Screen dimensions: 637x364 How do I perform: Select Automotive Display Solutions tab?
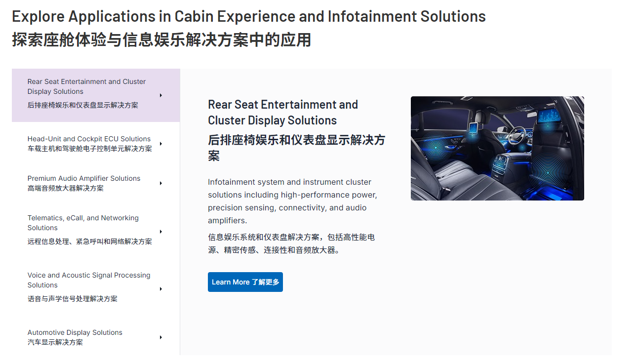point(96,337)
